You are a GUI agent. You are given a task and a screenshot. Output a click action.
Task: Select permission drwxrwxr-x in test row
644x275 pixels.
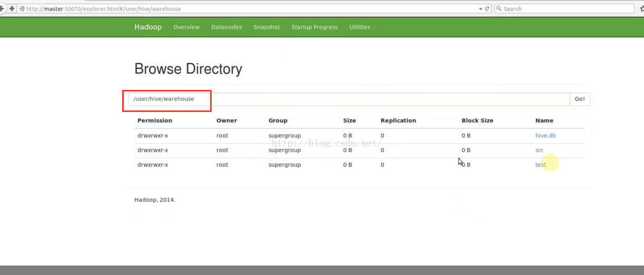coord(153,165)
